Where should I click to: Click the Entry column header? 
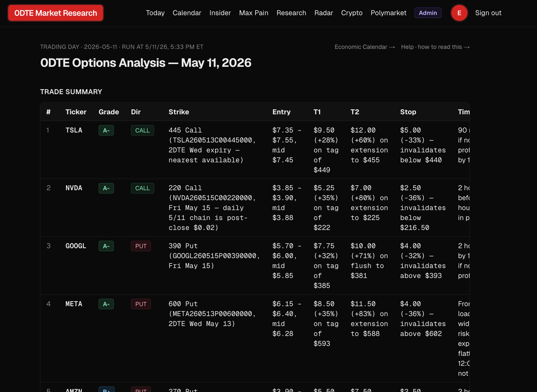pos(281,112)
